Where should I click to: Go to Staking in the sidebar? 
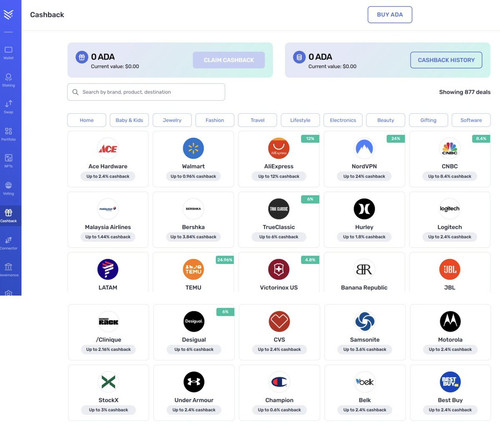(8, 80)
